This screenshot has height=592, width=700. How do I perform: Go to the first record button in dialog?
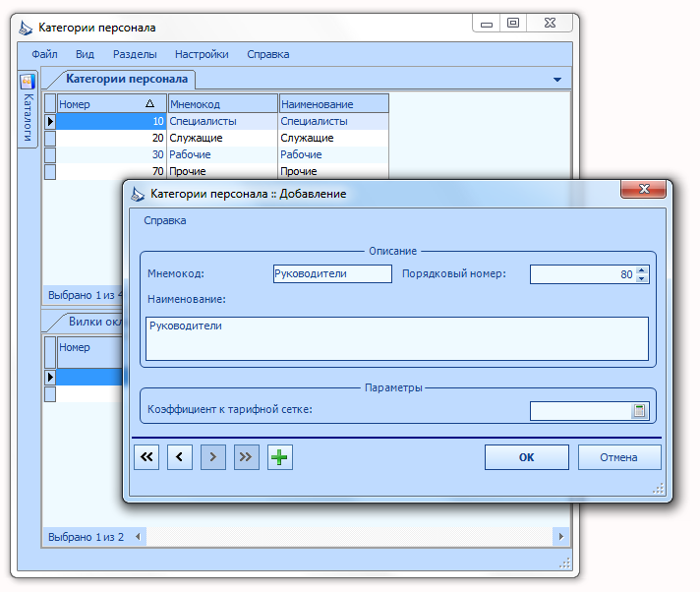[x=146, y=456]
